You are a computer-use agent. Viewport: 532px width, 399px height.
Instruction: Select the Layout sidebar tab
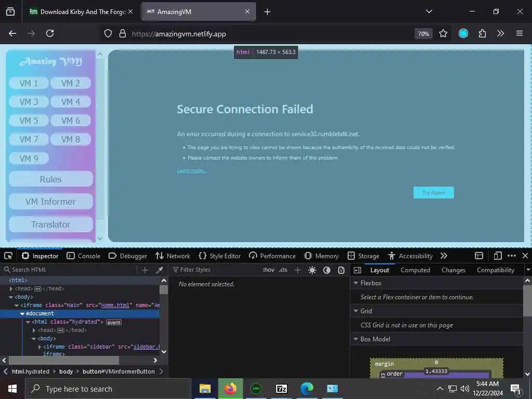380,270
